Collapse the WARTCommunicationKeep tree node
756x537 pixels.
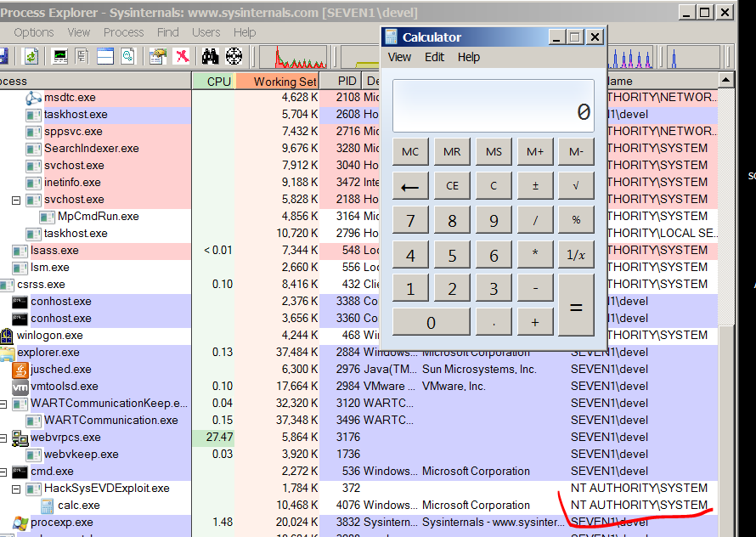(3, 404)
